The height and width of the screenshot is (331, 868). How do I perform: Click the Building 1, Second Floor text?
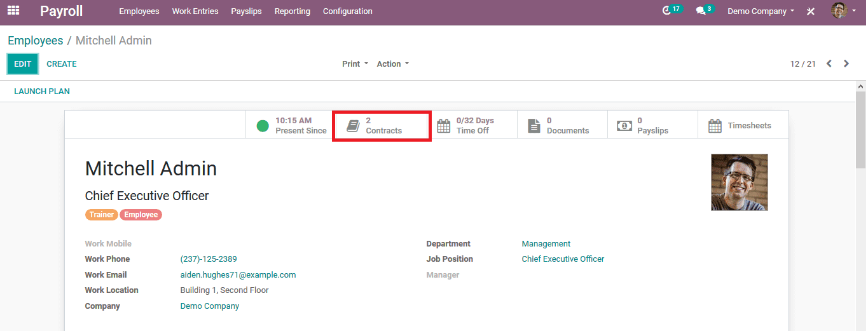point(224,290)
